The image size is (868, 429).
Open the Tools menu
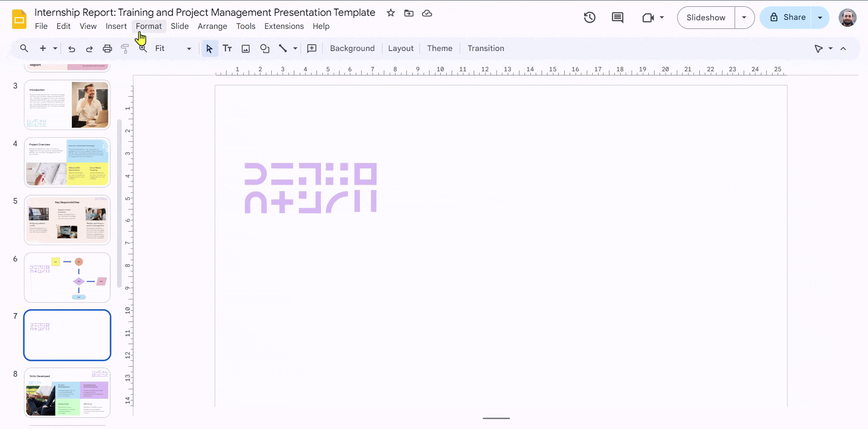coord(245,26)
